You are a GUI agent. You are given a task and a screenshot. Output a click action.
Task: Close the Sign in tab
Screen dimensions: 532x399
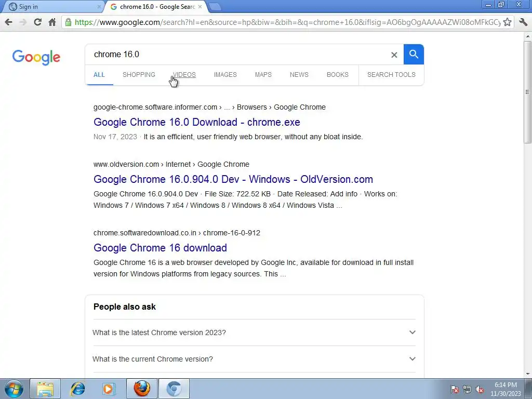click(x=99, y=6)
